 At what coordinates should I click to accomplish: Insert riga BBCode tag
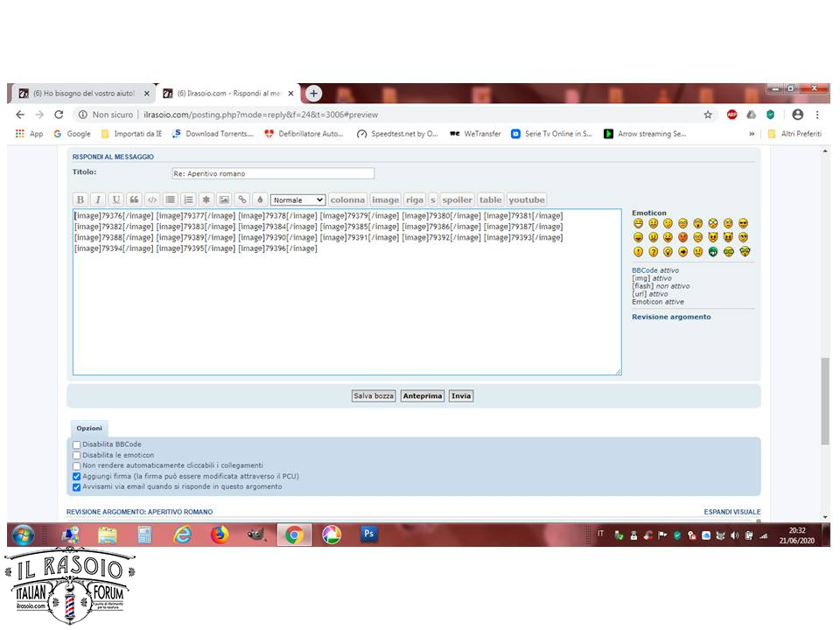(414, 199)
